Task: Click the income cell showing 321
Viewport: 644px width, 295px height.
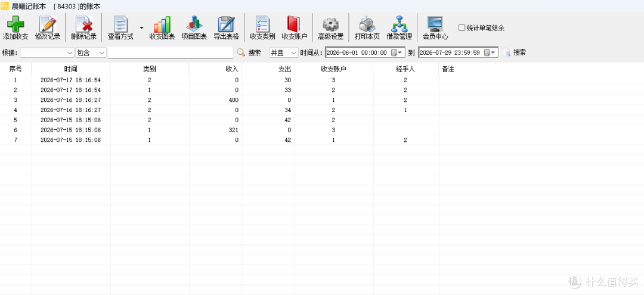Action: (x=215, y=130)
